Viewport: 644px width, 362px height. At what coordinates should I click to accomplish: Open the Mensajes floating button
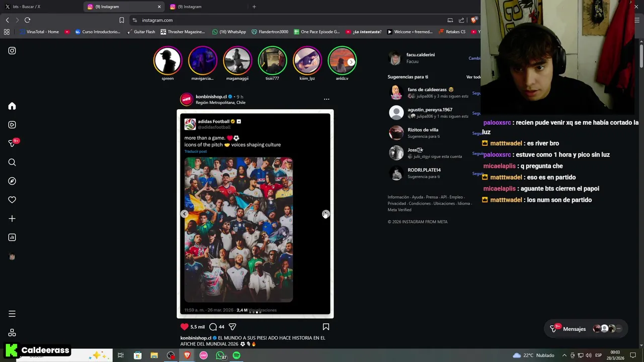pyautogui.click(x=586, y=329)
